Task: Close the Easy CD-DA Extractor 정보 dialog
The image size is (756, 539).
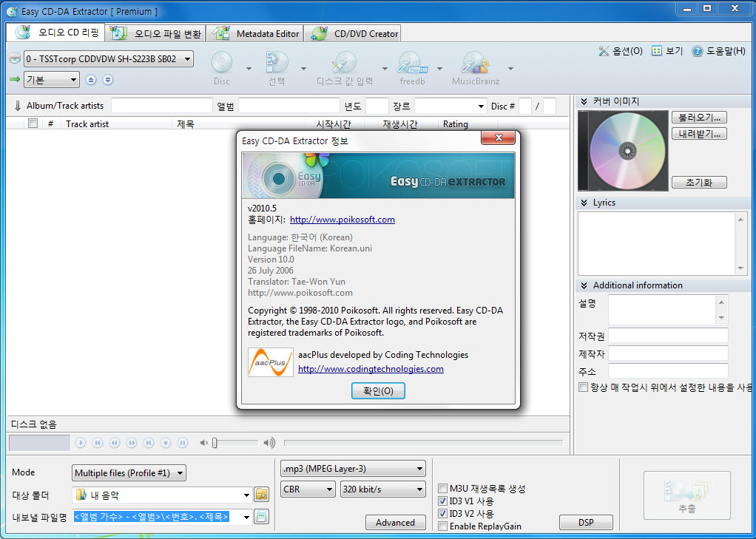Action: click(499, 138)
